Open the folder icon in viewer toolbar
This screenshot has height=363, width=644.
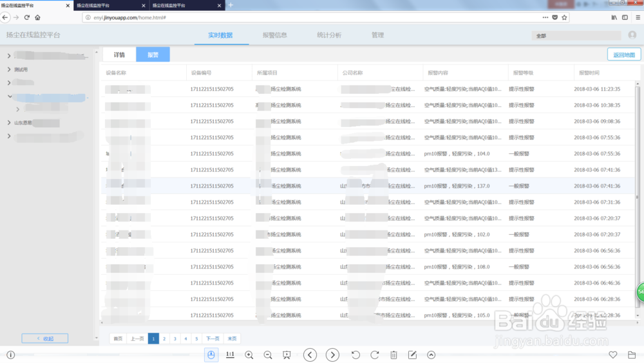[x=632, y=355]
